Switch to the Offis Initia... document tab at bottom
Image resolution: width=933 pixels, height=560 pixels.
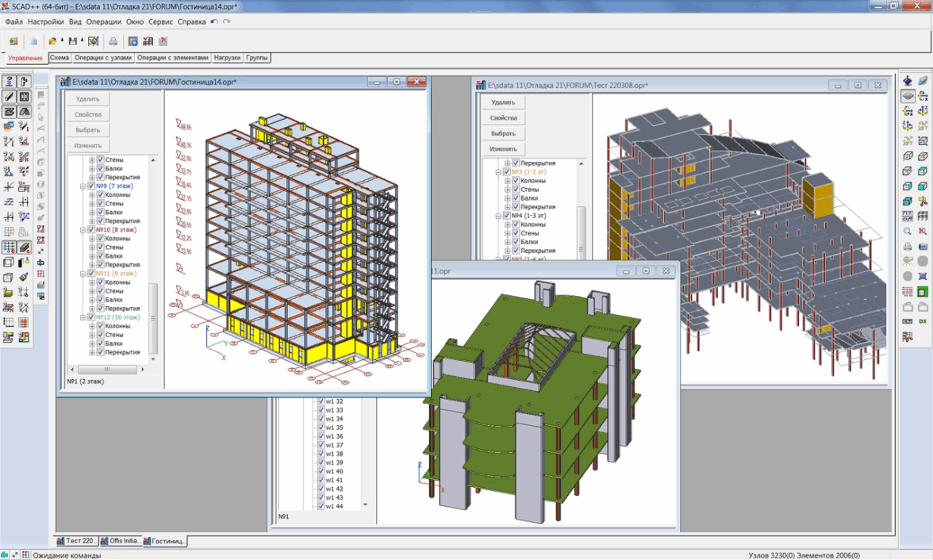click(x=121, y=541)
